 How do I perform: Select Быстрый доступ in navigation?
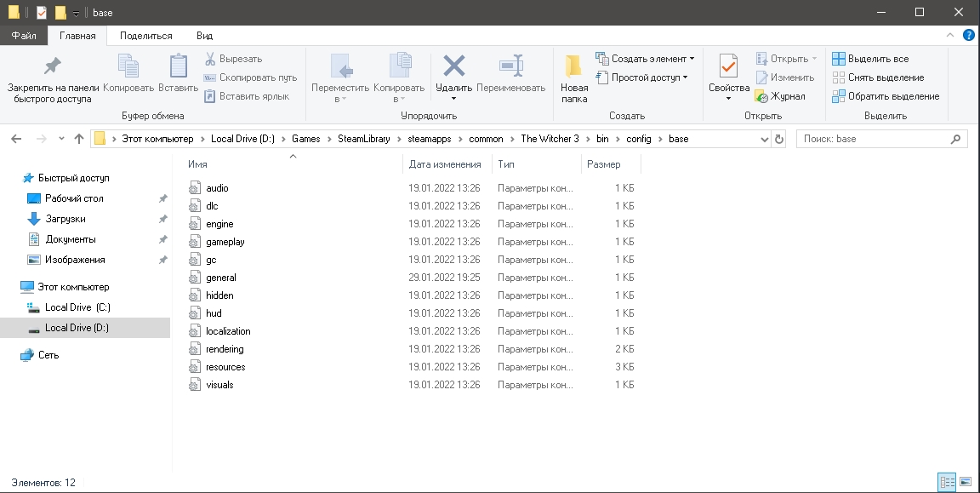[x=74, y=178]
